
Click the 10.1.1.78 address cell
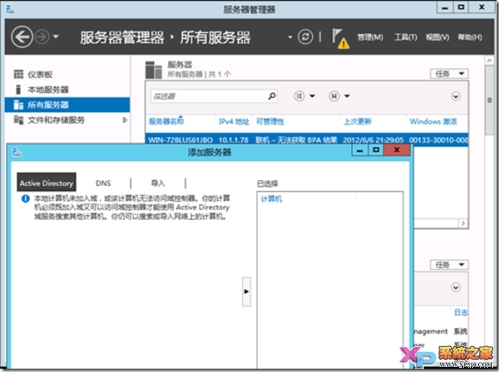click(x=233, y=140)
